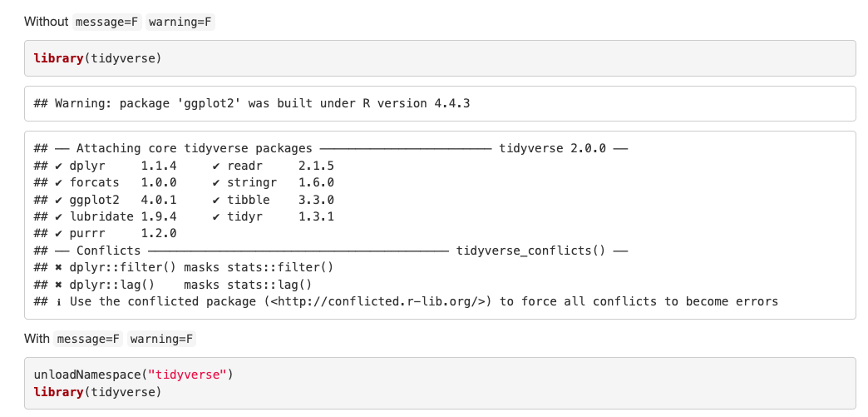This screenshot has width=868, height=417.
Task: Click the checkmark next to tidyr
Action: [x=216, y=216]
